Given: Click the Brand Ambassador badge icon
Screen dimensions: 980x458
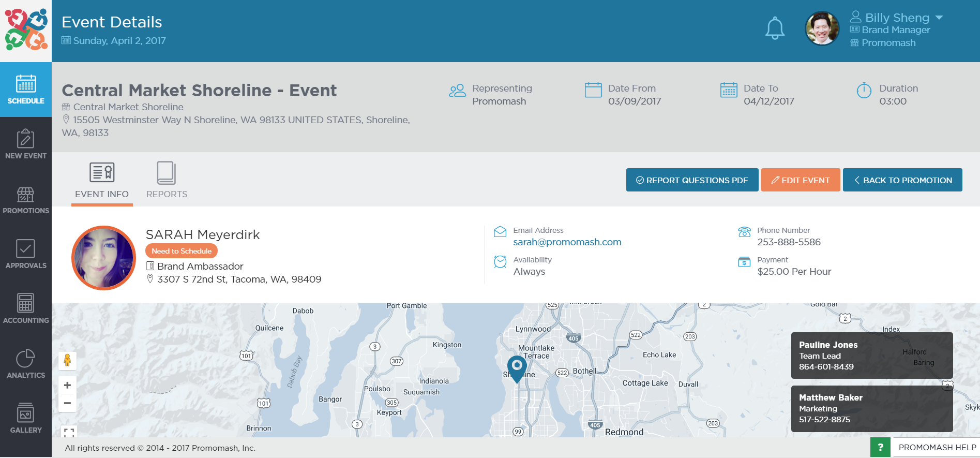Looking at the screenshot, I should (x=150, y=266).
